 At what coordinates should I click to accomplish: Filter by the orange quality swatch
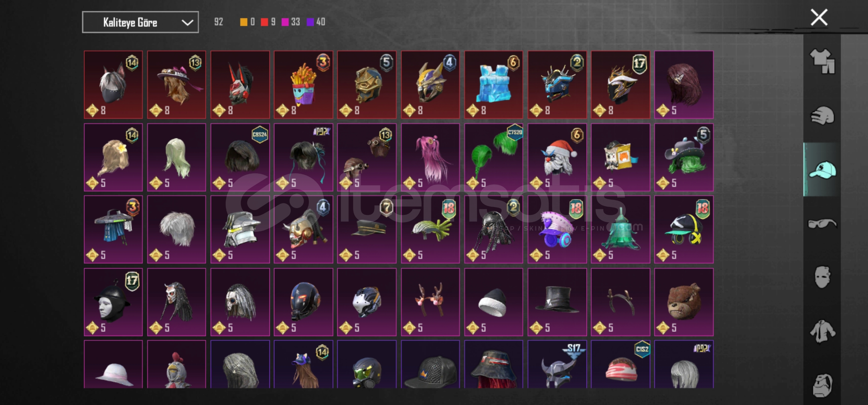click(244, 22)
